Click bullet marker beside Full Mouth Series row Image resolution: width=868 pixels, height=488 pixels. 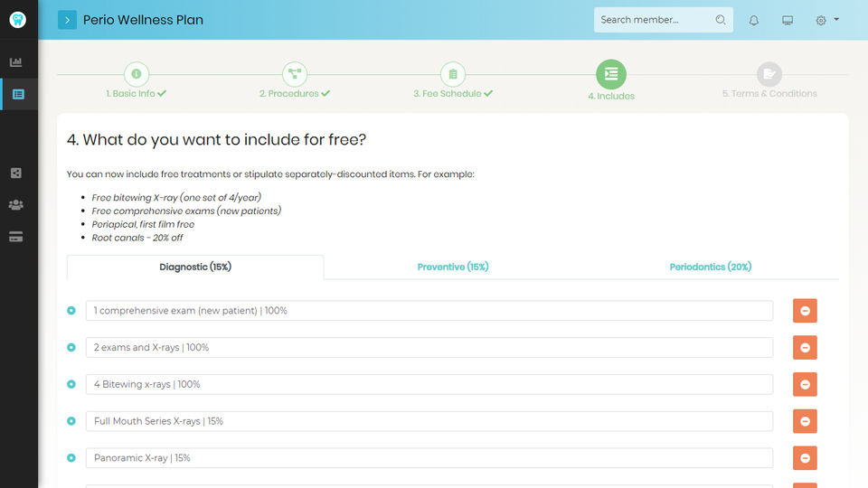point(71,421)
